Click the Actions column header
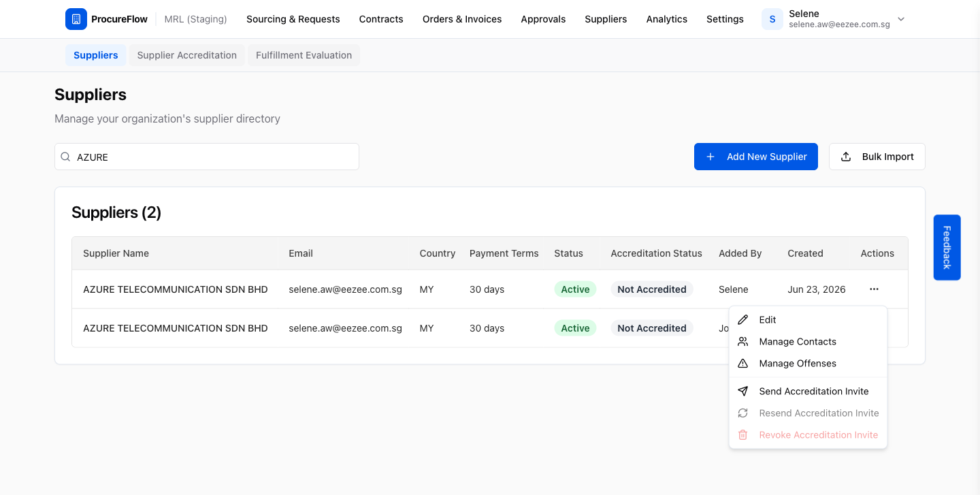This screenshot has height=495, width=980. point(877,253)
